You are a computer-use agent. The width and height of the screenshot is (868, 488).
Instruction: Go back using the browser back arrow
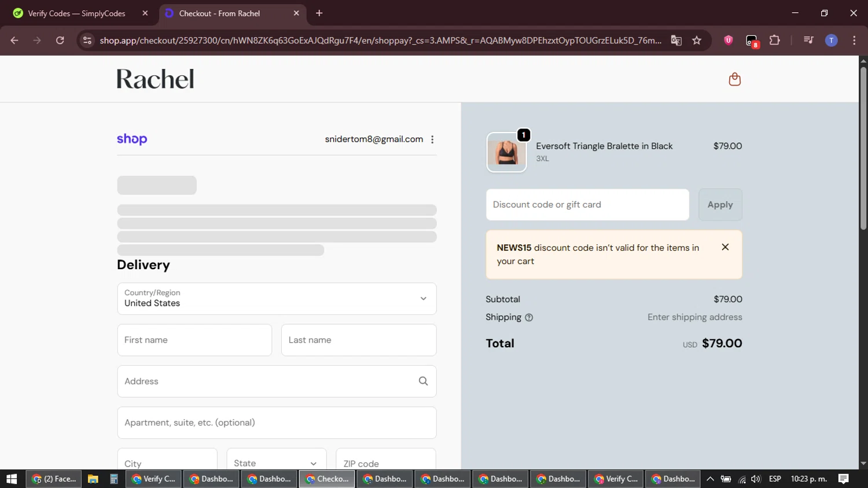point(14,40)
